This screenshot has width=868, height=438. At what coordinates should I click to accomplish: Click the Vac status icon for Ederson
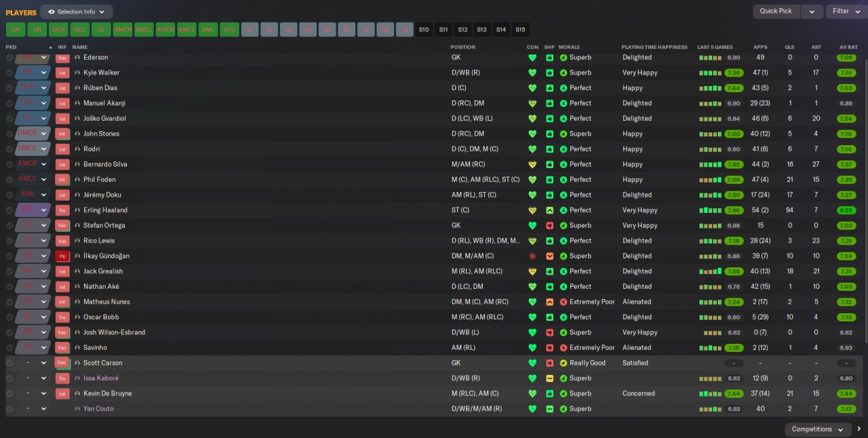[62, 58]
